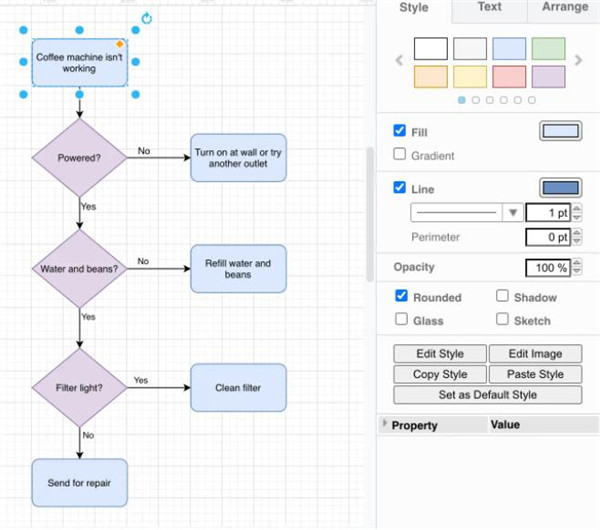The image size is (600, 530).
Task: Enable the Gradient checkbox
Action: coord(401,155)
